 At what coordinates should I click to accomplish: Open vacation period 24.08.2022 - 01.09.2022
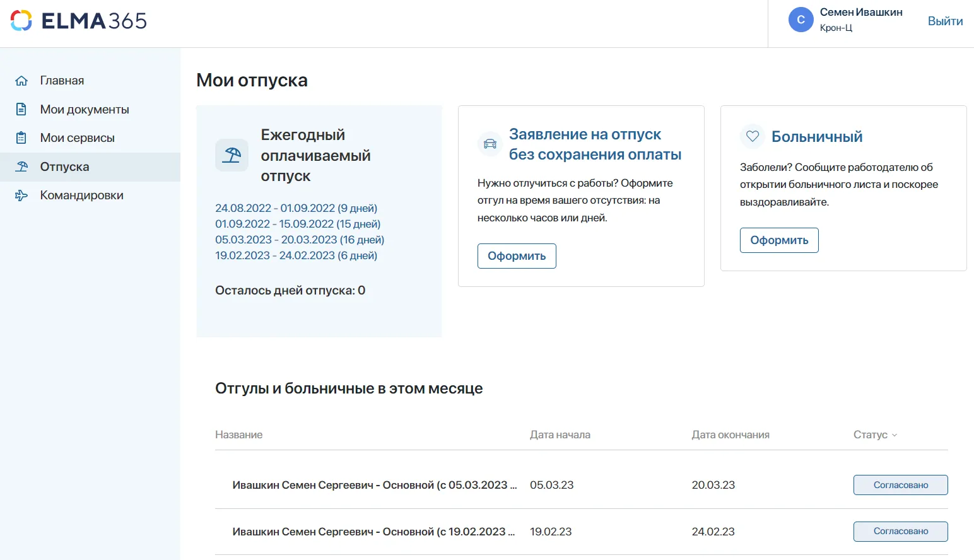[296, 207]
